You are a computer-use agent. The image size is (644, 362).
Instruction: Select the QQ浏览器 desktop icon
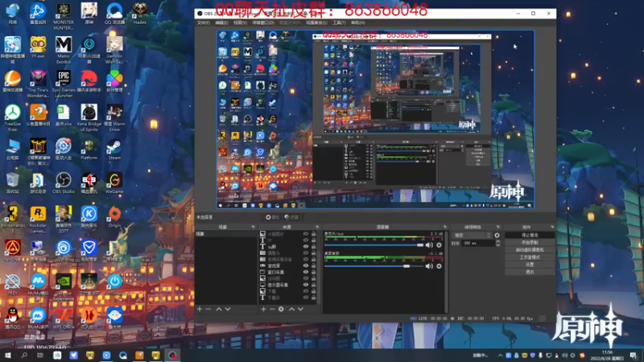114,14
